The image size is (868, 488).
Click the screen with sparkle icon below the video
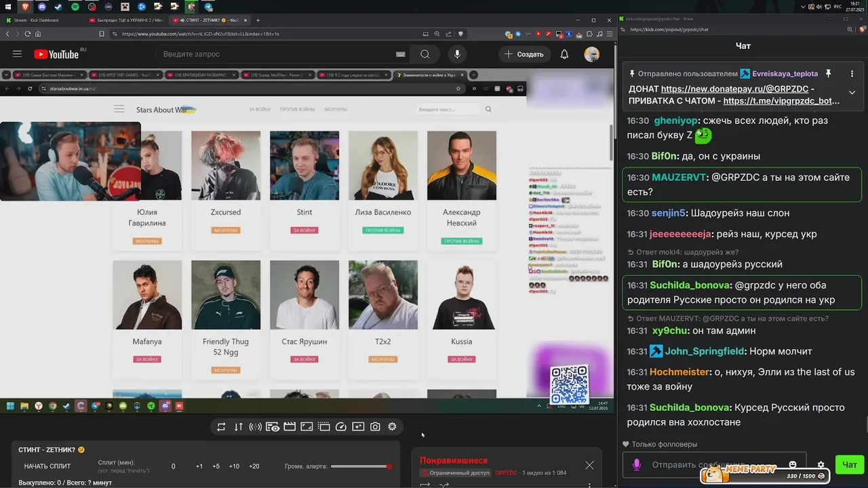click(x=358, y=426)
